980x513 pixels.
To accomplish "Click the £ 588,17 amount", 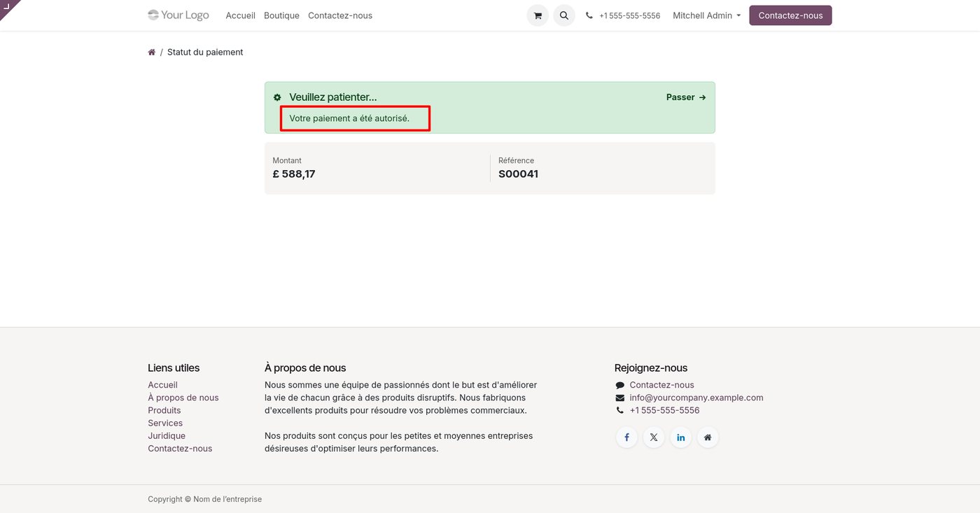I will click(294, 174).
